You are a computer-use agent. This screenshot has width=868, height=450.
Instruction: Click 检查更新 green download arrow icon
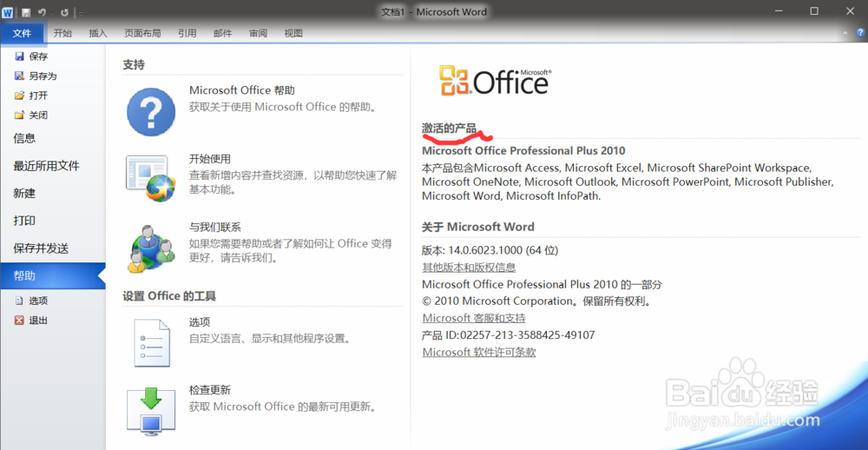point(151,412)
